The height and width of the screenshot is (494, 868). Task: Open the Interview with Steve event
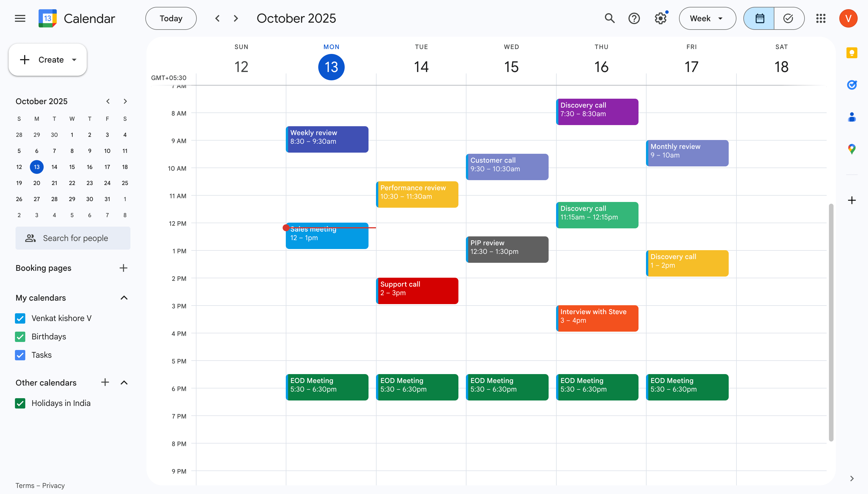coord(597,318)
